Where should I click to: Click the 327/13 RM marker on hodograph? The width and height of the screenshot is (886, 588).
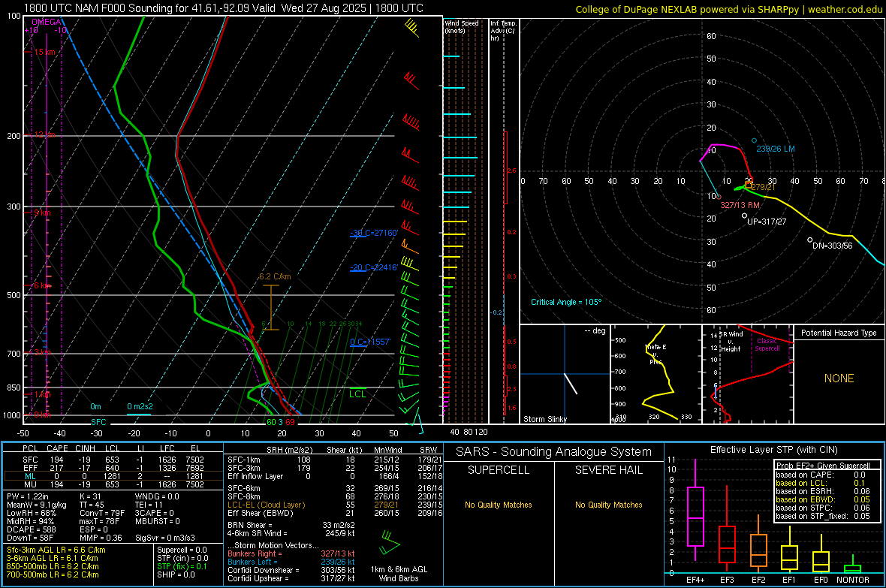[x=719, y=197]
